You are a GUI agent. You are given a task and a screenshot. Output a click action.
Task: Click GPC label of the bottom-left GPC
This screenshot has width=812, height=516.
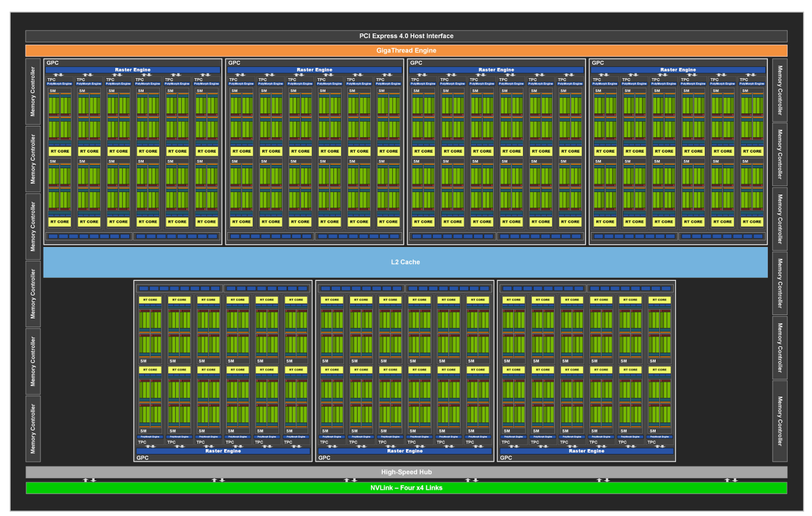[x=142, y=458]
